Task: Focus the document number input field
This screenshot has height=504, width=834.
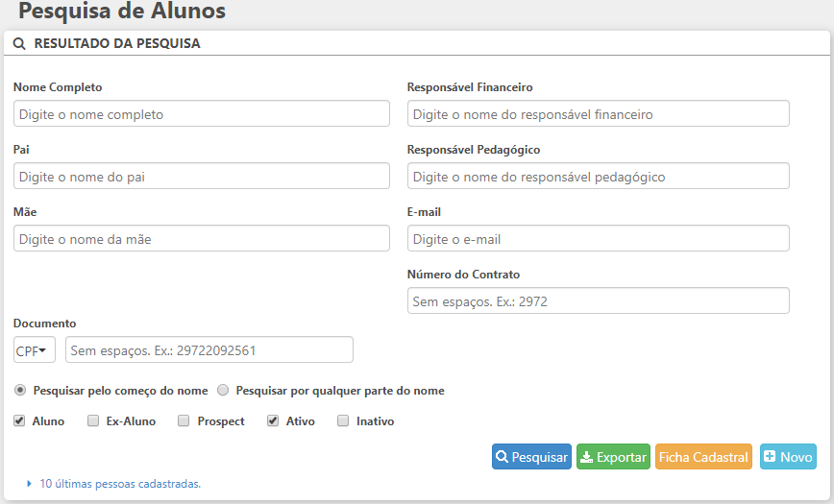Action: click(x=209, y=350)
